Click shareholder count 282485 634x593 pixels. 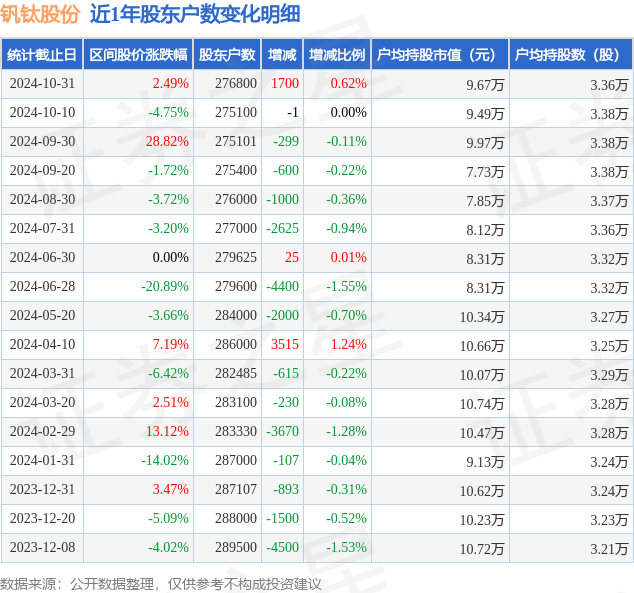236,373
